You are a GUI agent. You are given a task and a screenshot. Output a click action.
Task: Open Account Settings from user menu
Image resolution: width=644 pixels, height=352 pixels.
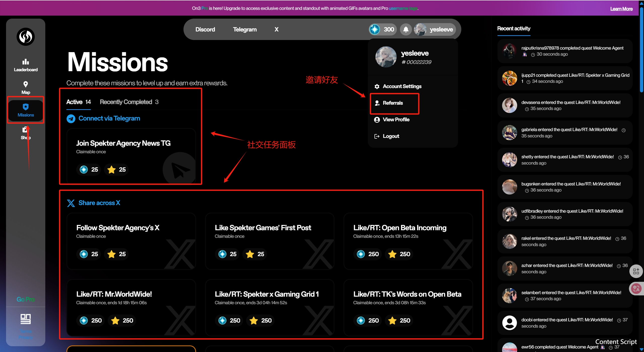point(402,87)
